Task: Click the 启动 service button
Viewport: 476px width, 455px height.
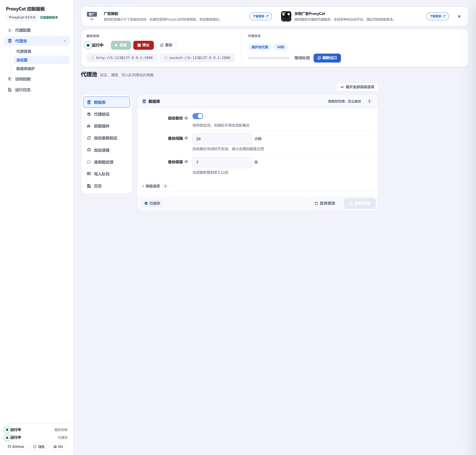Action: point(121,45)
